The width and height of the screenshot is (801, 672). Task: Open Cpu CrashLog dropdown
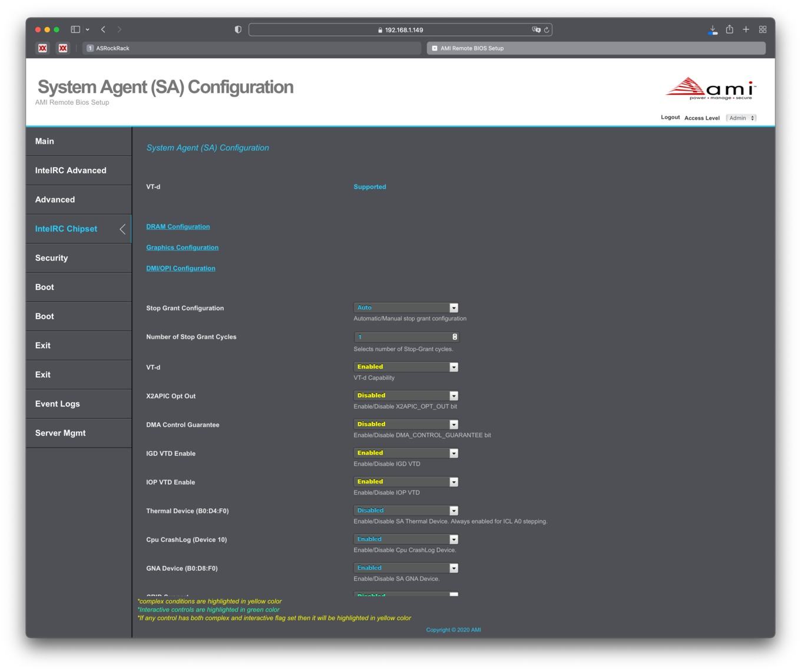[x=406, y=539]
